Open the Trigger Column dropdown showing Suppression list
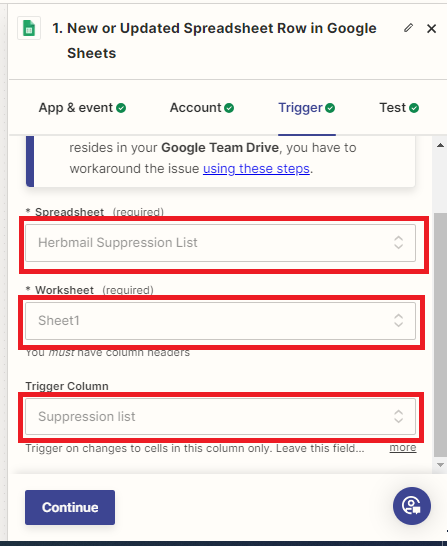This screenshot has height=546, width=448. coord(220,416)
